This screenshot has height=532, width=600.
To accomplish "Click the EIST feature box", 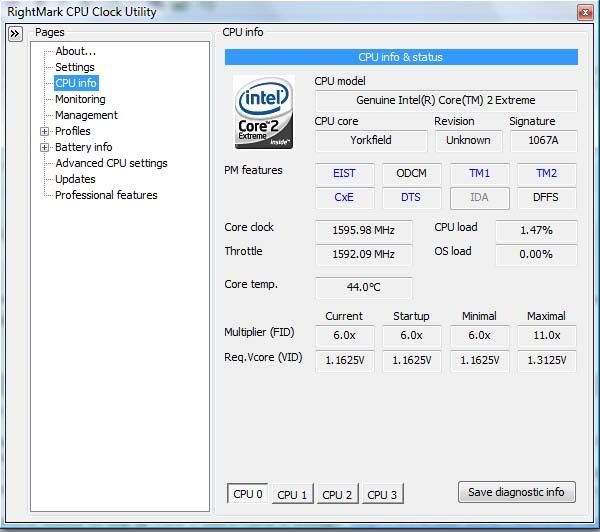I will [x=344, y=174].
